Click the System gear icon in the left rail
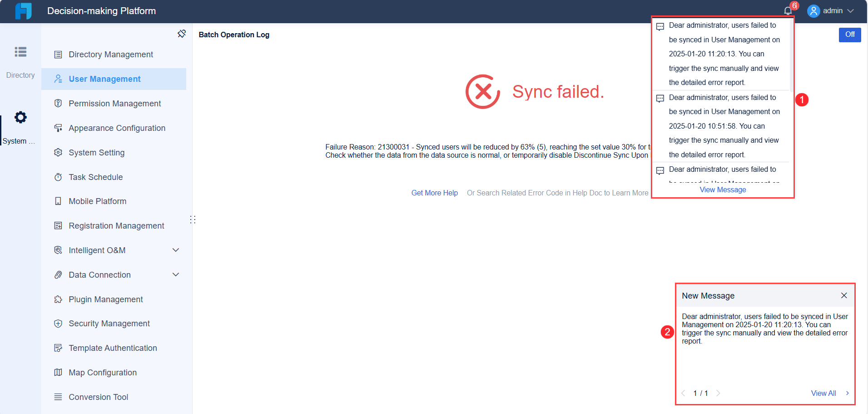Screen dimensions: 868x414 pyautogui.click(x=20, y=117)
